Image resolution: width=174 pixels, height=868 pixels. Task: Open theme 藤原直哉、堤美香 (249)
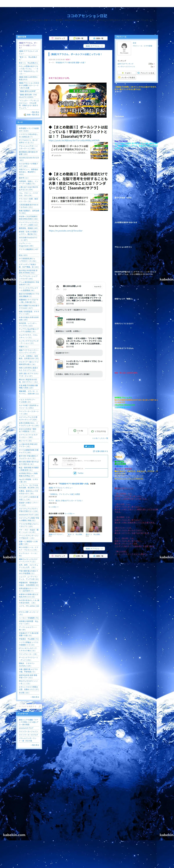(28, 228)
